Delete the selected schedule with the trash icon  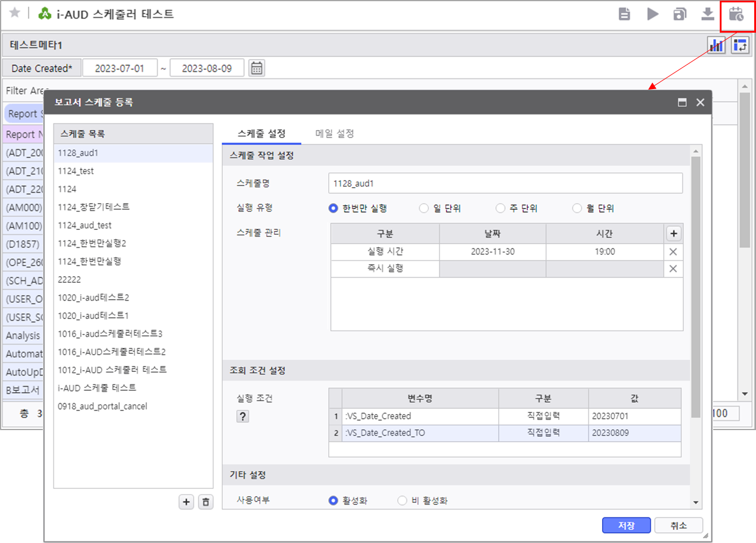[x=206, y=502]
